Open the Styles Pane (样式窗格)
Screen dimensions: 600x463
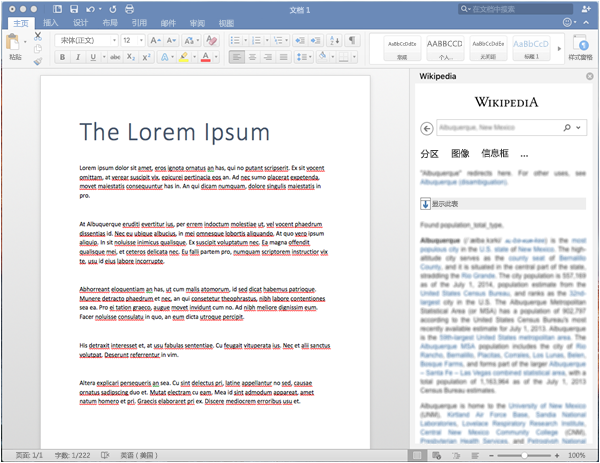[581, 47]
